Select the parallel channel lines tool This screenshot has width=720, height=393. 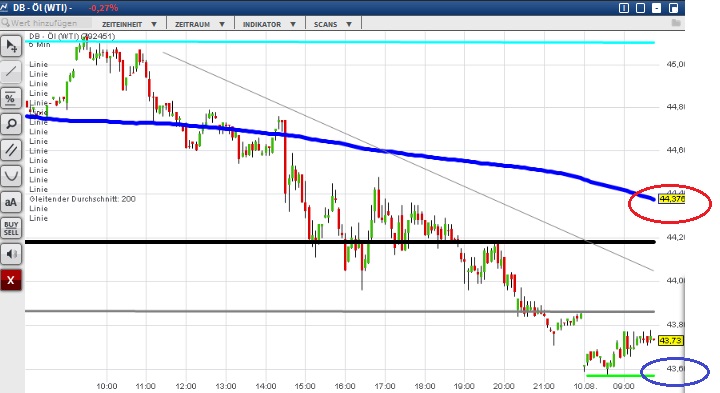(11, 150)
